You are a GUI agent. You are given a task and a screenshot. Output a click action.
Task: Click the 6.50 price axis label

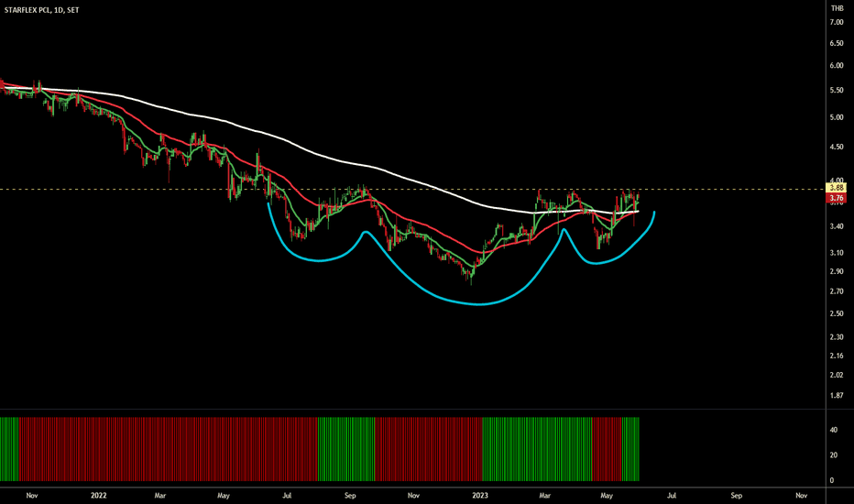point(837,43)
